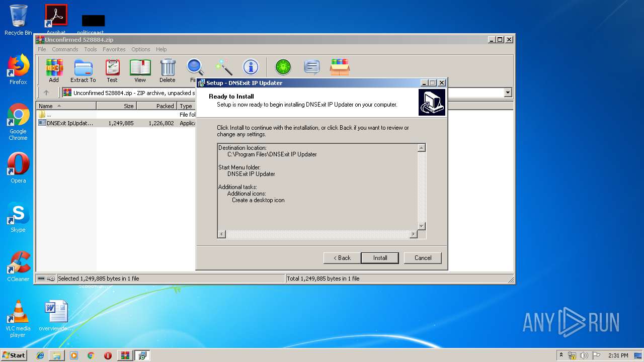The image size is (644, 362).
Task: Click Internet Explorer icon on the taskbar
Action: 40,355
